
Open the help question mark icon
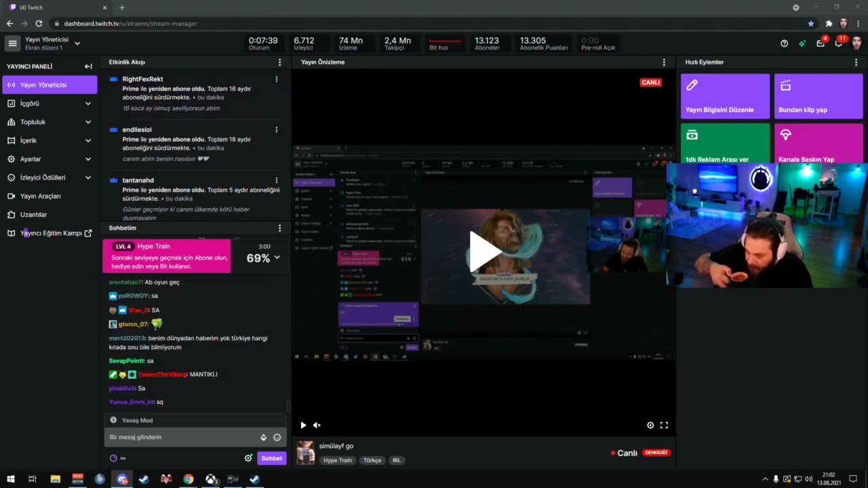(784, 43)
